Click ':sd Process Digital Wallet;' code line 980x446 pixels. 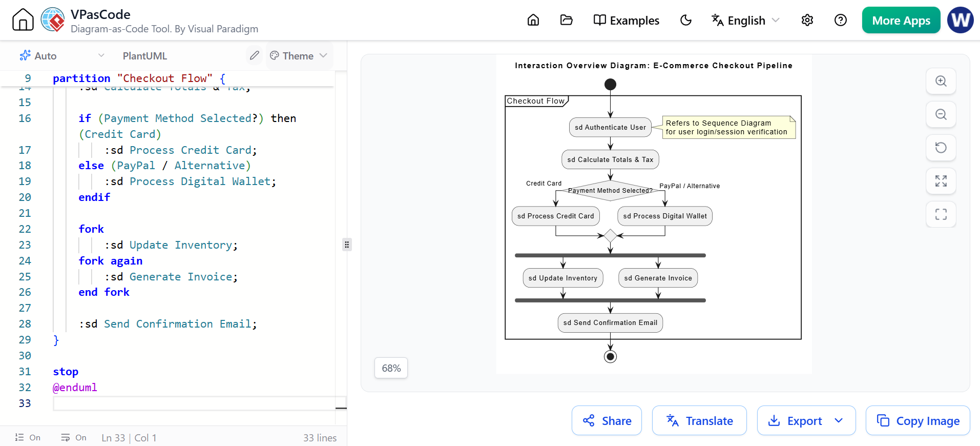[x=191, y=181]
